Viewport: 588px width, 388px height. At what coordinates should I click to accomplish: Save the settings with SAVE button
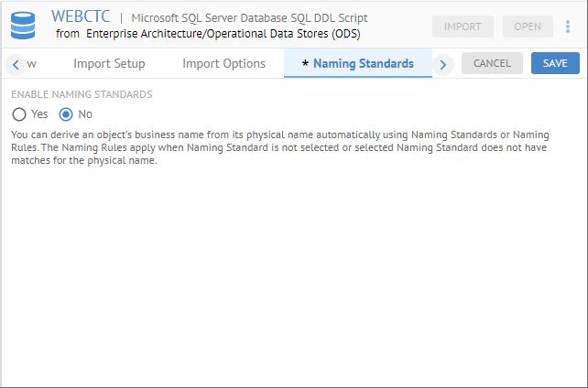coord(555,63)
